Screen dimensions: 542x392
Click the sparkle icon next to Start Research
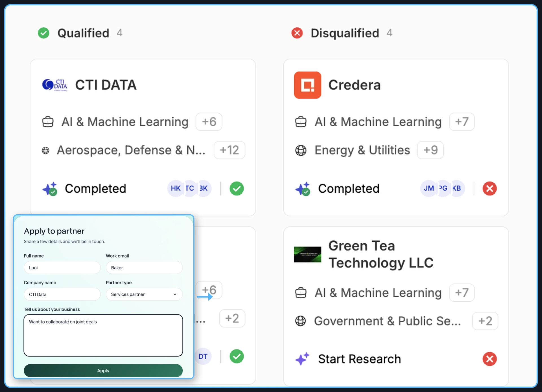click(302, 359)
